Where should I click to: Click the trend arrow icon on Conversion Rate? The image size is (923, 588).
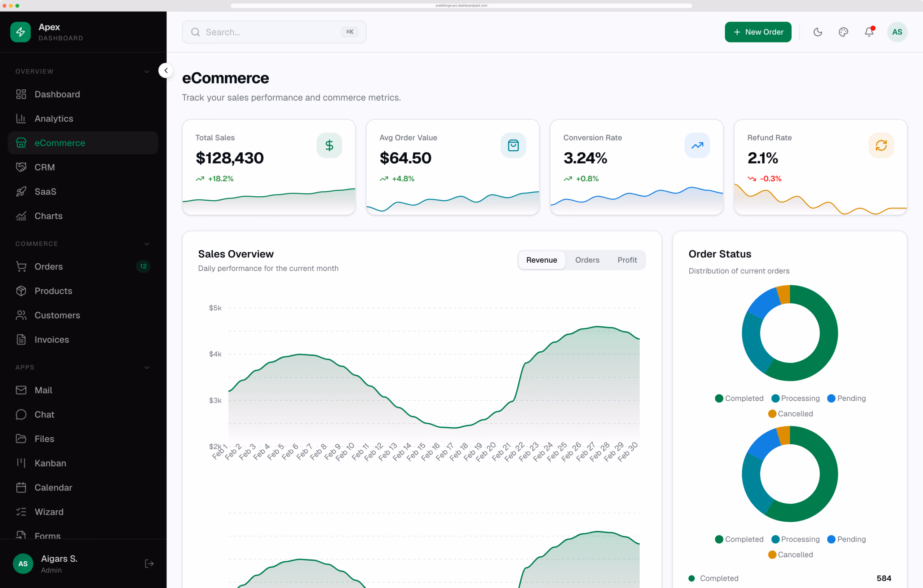click(697, 145)
